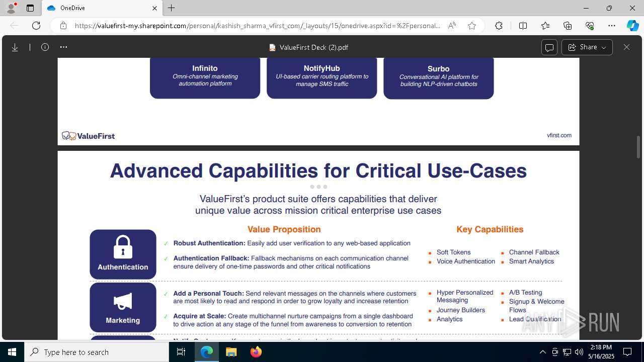
Task: Close the OneDrive tab
Action: coord(155,8)
